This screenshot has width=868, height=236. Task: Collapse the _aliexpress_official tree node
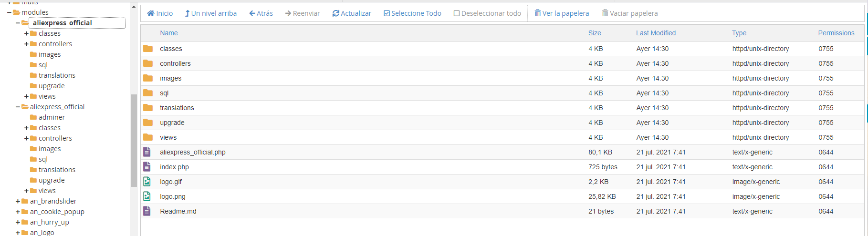point(18,23)
